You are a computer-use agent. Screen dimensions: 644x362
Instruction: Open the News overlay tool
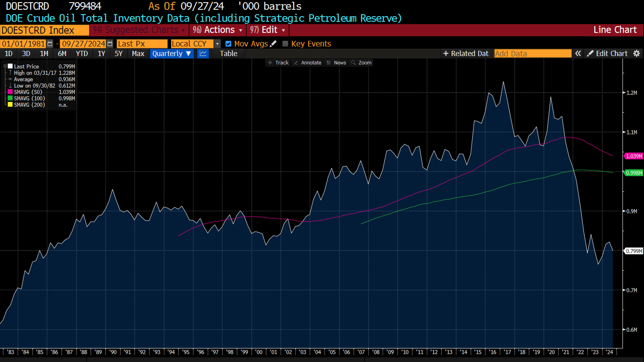(336, 63)
